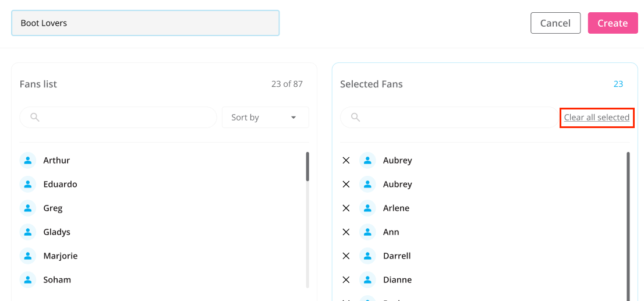Click the Cancel button
Screen dimensions: 644x301
click(555, 23)
